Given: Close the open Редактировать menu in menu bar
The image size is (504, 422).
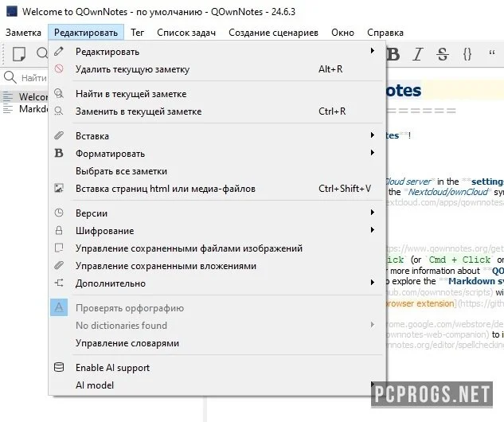Looking at the screenshot, I should (86, 33).
